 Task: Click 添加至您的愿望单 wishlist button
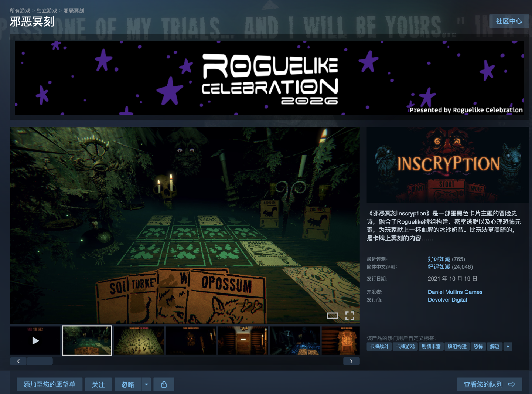50,384
